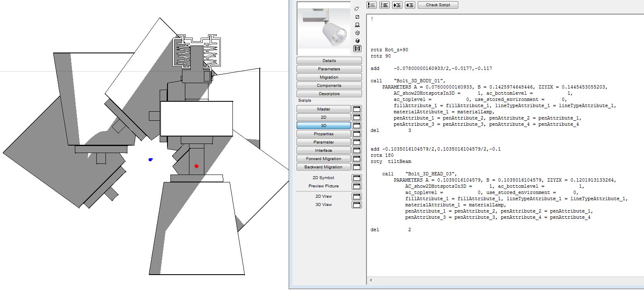Click the show invisible characters icon above the script
Image resolution: width=644 pixels, height=292 pixels.
[371, 5]
